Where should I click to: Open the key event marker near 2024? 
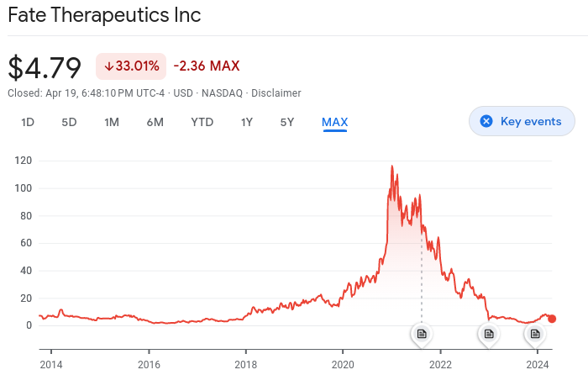[x=535, y=334]
